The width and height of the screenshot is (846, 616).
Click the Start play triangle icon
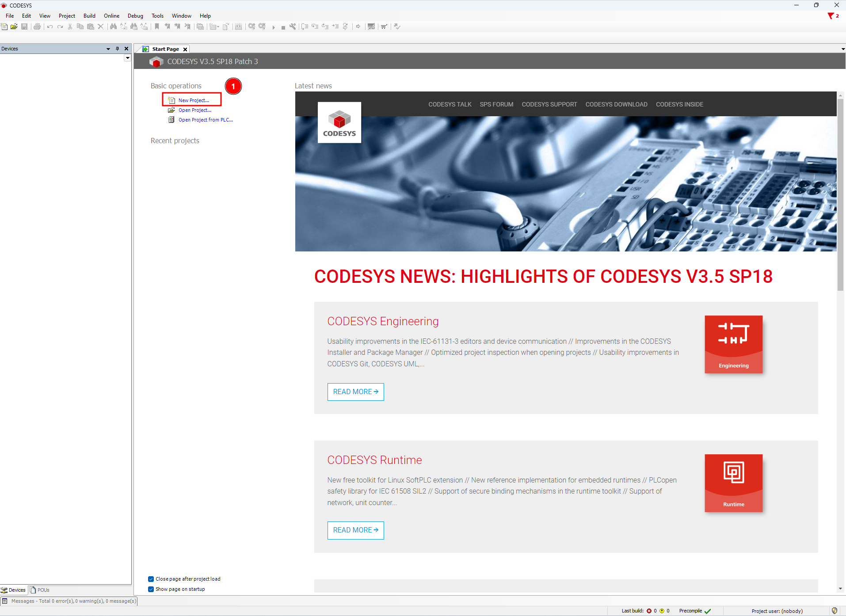(274, 27)
